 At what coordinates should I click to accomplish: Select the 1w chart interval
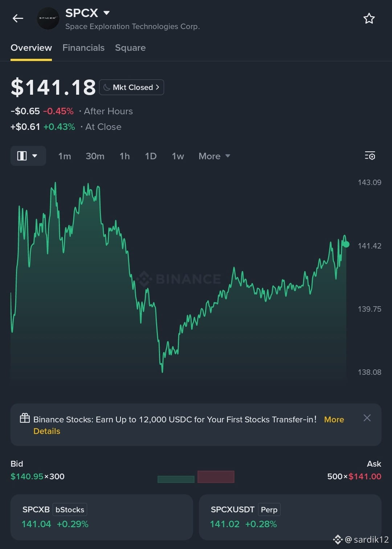178,156
